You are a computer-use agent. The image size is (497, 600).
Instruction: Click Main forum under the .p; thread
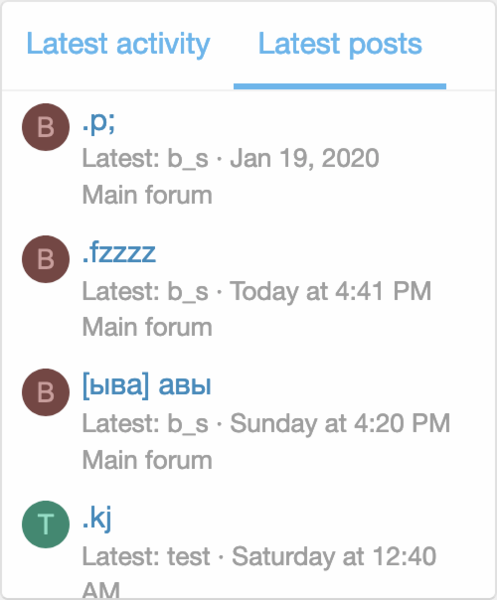coord(147,195)
